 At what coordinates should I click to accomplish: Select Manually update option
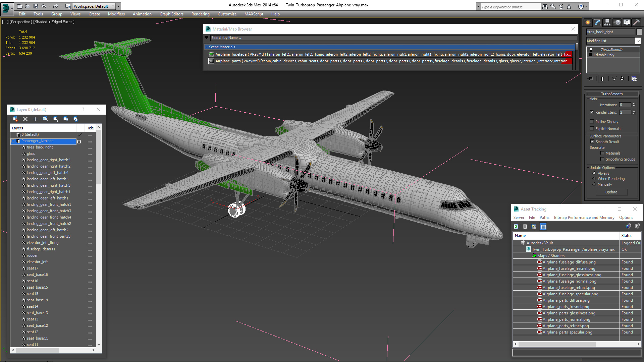point(594,184)
